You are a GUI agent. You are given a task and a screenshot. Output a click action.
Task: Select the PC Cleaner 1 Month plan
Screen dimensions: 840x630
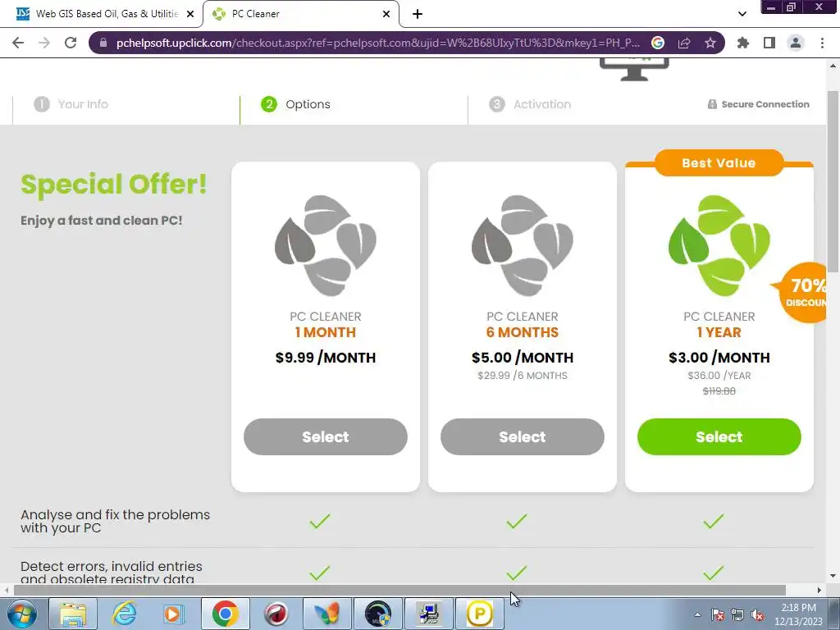(x=325, y=436)
